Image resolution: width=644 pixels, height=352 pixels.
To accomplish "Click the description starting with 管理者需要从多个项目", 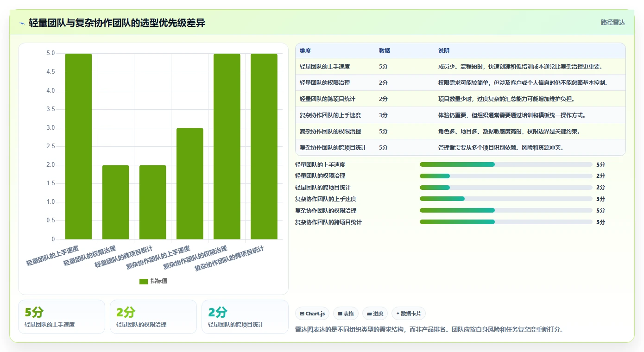I will coord(501,148).
